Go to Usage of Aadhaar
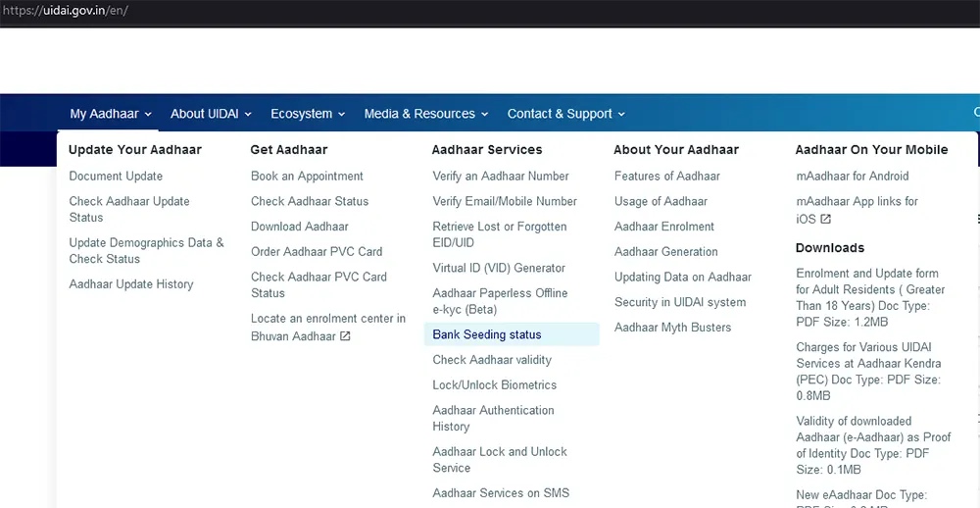Screen dimensions: 980x508 tap(661, 201)
